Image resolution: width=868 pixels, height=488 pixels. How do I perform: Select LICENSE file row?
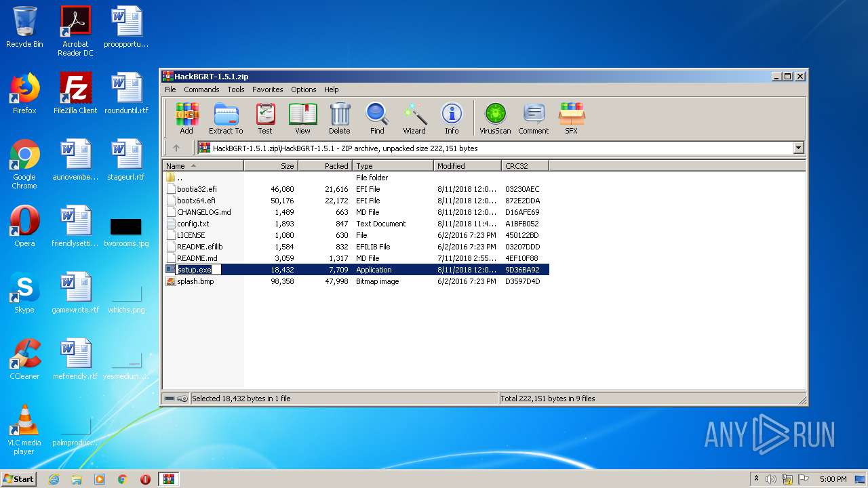356,235
